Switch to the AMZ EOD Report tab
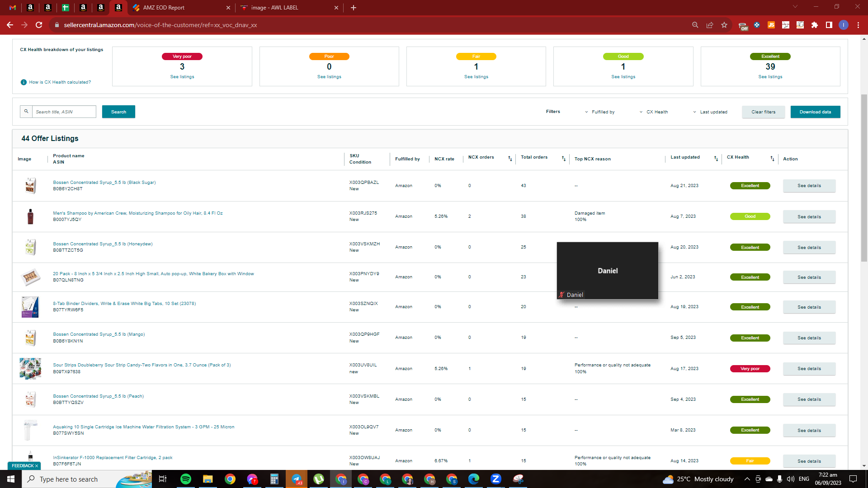The image size is (868, 488). click(181, 8)
